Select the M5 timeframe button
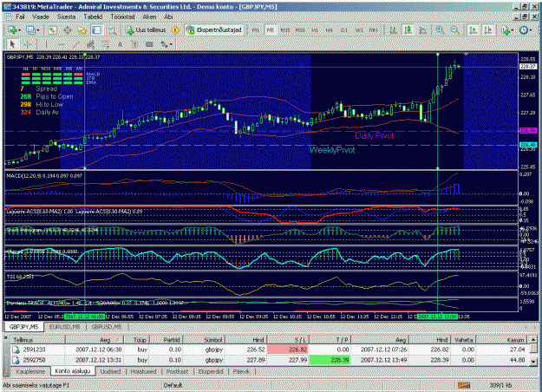Image resolution: width=542 pixels, height=392 pixels. [271, 30]
